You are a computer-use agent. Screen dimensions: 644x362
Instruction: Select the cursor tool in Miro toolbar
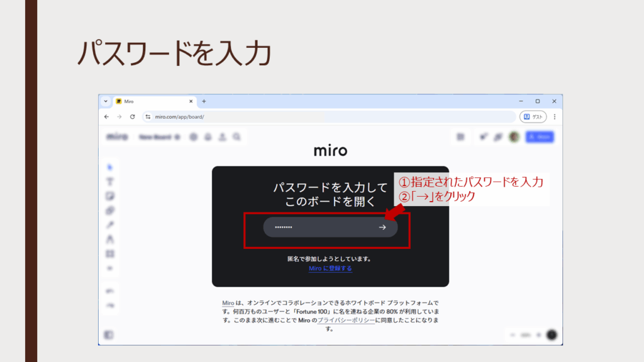tap(110, 167)
